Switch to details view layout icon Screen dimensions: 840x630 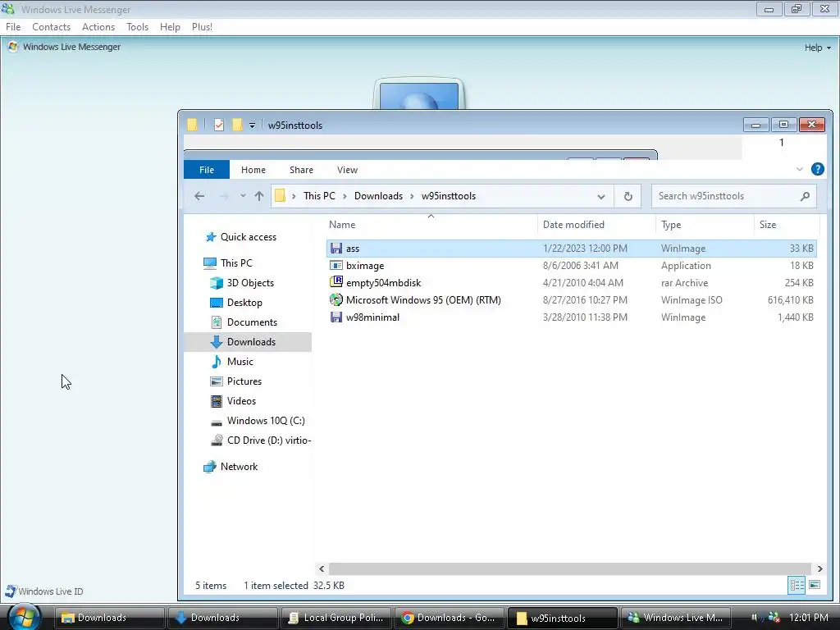click(x=797, y=585)
